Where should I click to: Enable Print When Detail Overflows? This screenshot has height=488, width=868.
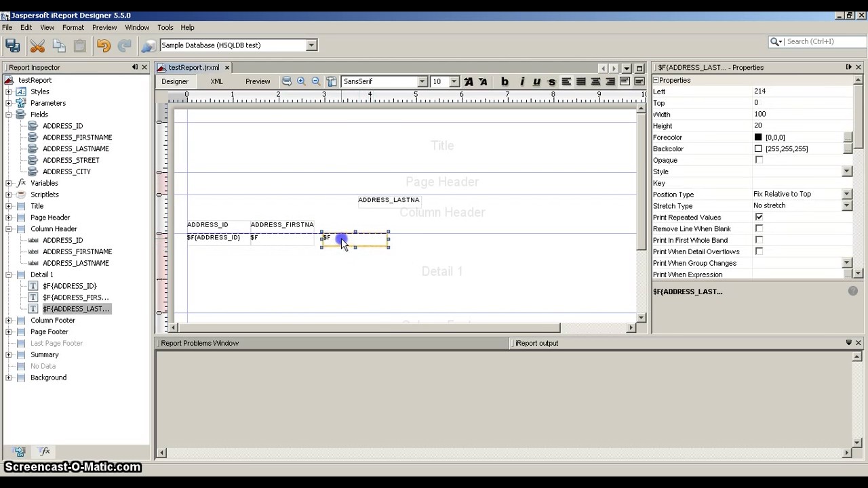pyautogui.click(x=759, y=251)
